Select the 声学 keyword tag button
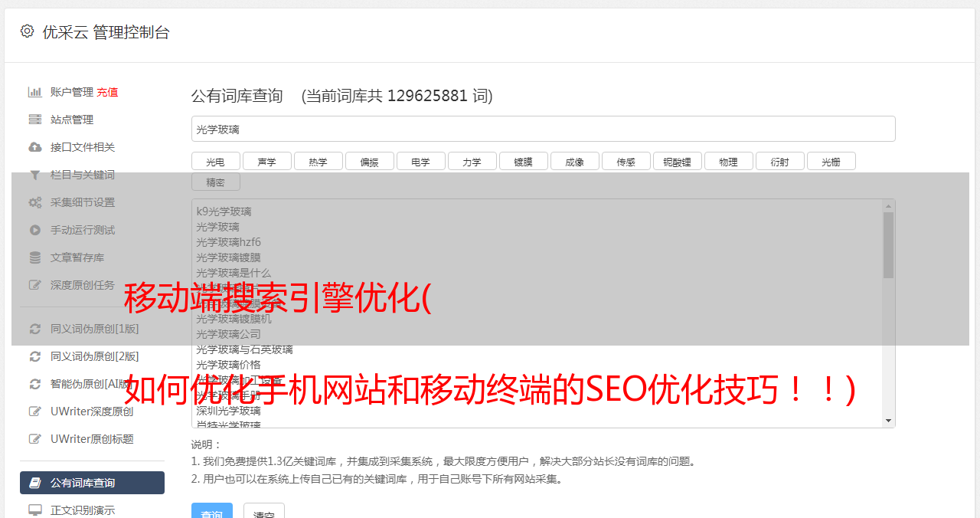This screenshot has height=518, width=980. pyautogui.click(x=266, y=161)
